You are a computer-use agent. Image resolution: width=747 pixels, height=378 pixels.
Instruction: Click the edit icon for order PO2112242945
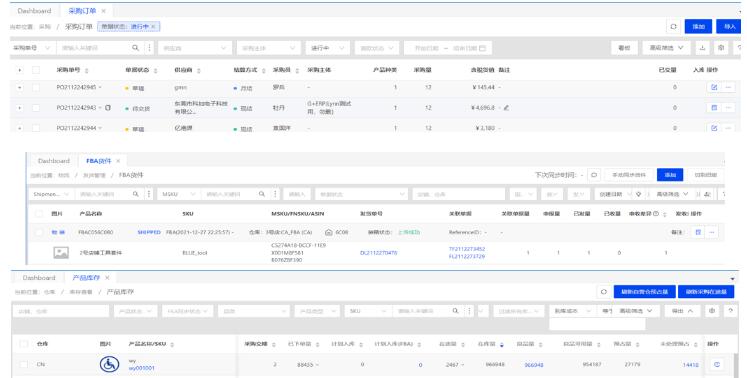click(714, 88)
